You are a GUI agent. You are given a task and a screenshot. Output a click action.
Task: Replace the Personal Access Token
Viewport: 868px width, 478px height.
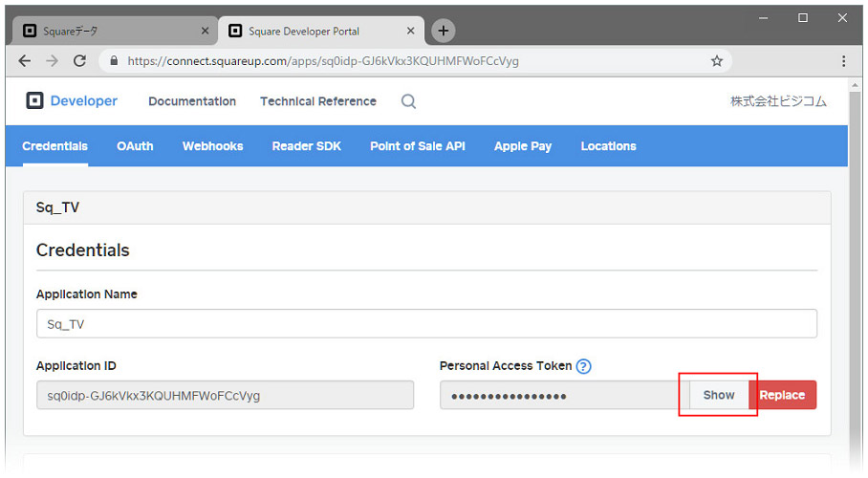782,395
